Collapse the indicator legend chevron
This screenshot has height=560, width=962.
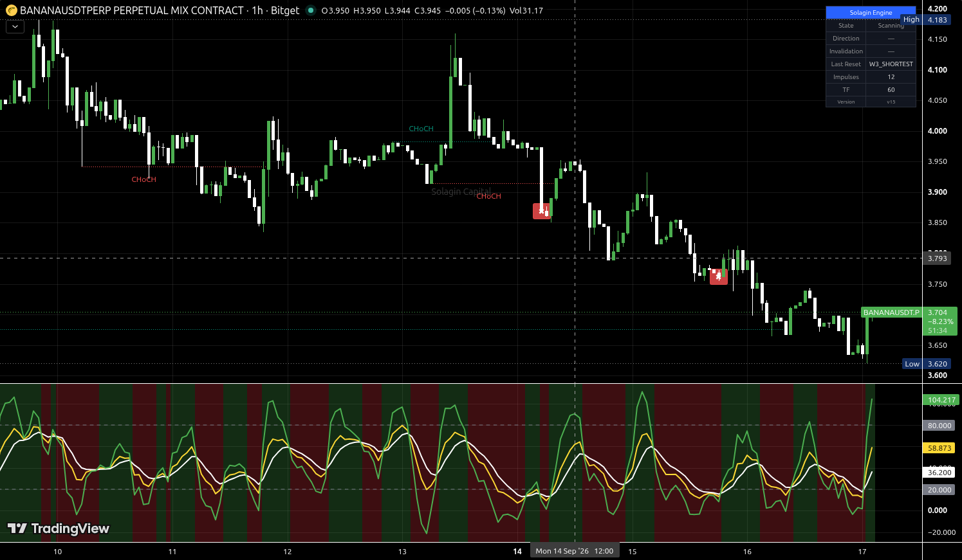coord(15,27)
